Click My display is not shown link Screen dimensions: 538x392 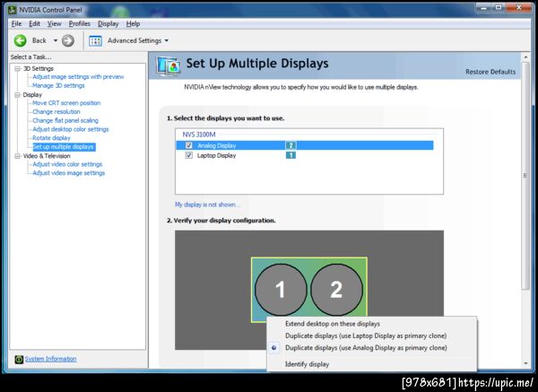[207, 205]
